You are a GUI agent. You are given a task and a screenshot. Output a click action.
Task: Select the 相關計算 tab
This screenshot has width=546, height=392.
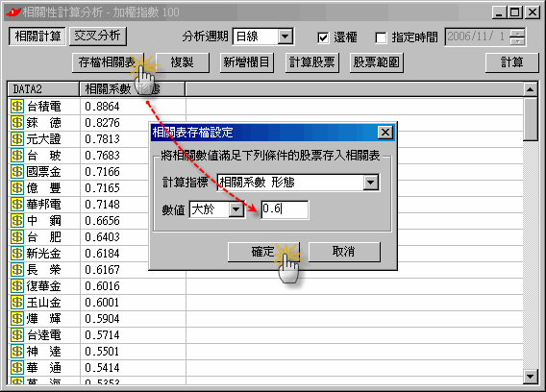pyautogui.click(x=37, y=37)
